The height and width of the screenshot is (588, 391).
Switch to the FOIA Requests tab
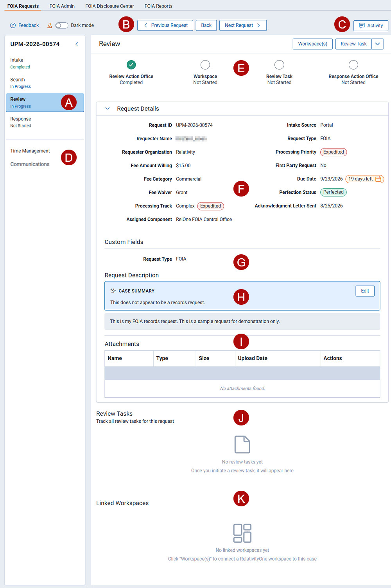pyautogui.click(x=23, y=6)
